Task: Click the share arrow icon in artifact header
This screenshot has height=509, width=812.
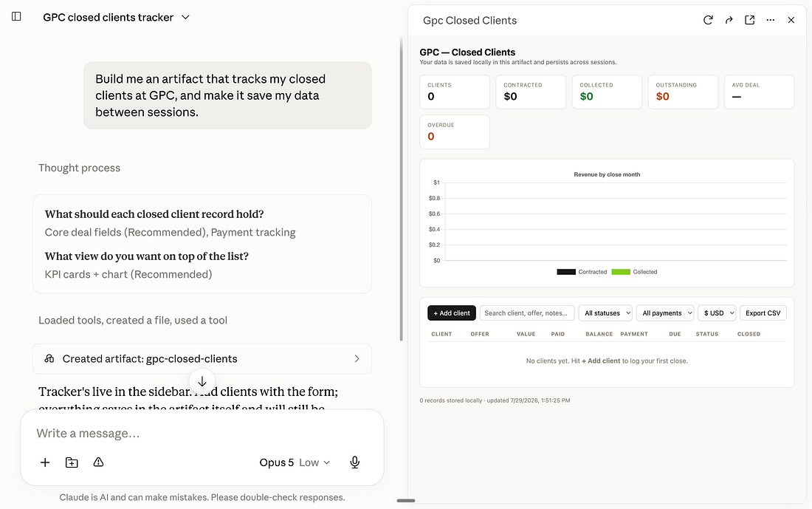Action: pos(729,20)
